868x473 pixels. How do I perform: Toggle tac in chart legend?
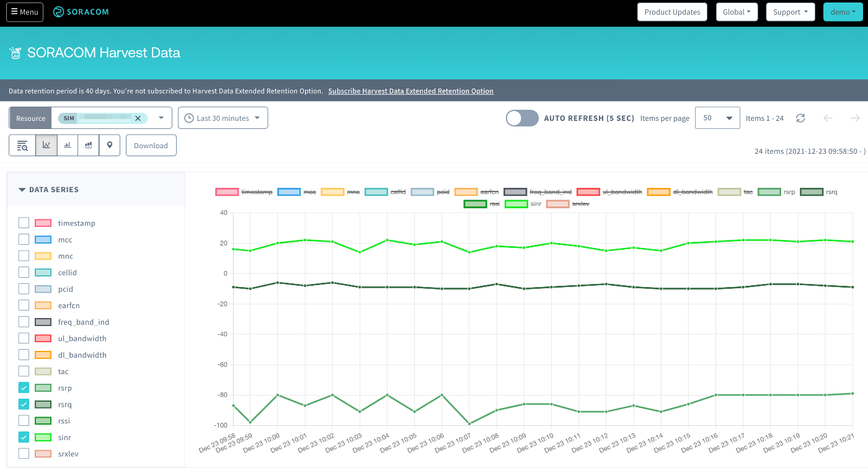tap(735, 192)
